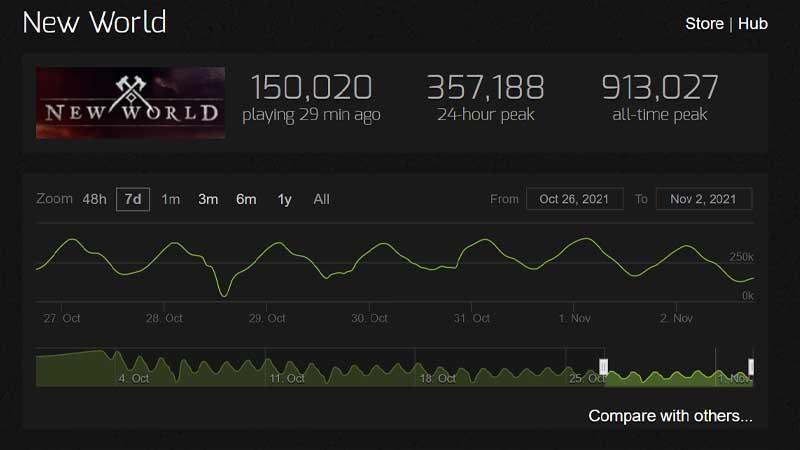Click the 250k y-axis label
The image size is (800, 450).
tap(741, 257)
